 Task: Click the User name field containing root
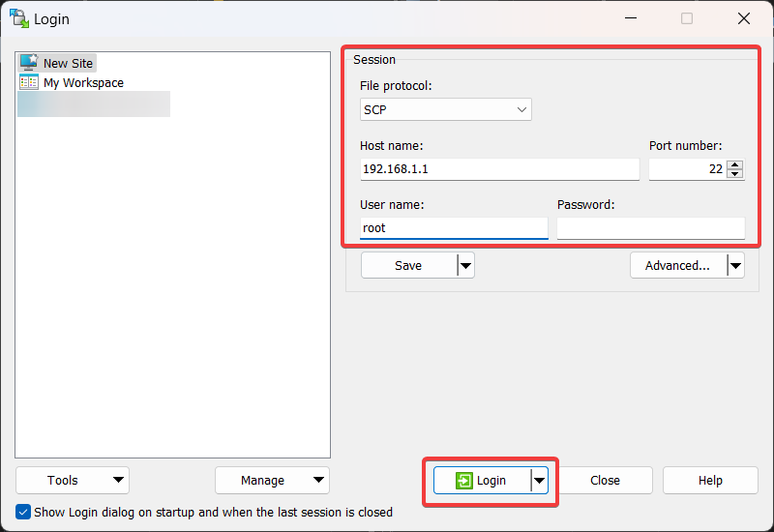coord(453,228)
